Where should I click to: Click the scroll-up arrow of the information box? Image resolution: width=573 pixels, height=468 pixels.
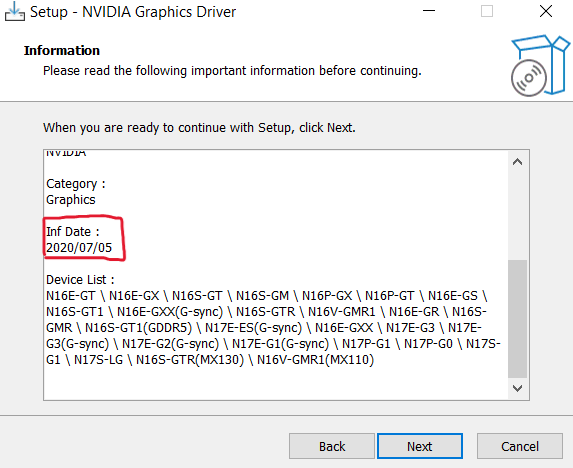point(517,162)
